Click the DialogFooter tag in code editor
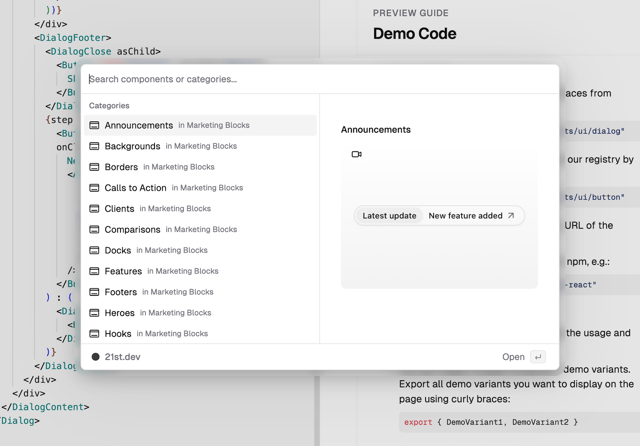Screen dimensions: 640x446 (x=73, y=38)
